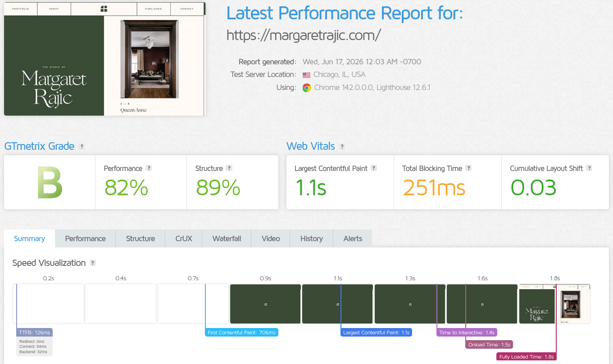Image resolution: width=613 pixels, height=364 pixels.
Task: Switch to the Summary tab
Action: [x=29, y=238]
